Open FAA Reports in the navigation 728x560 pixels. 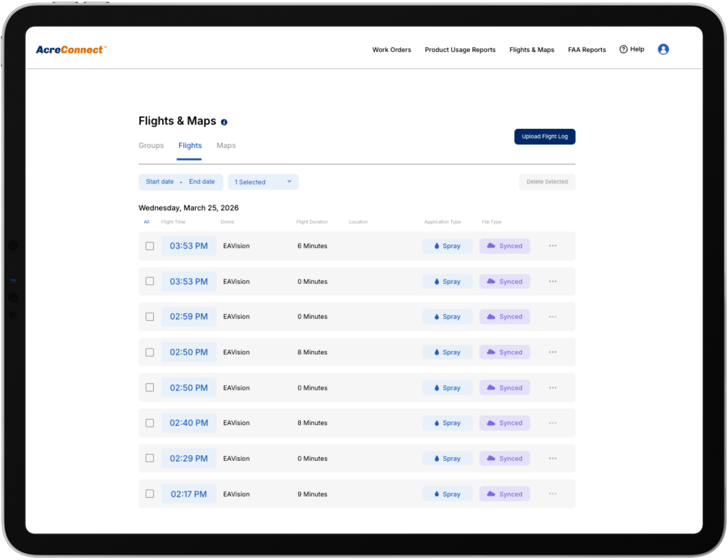pos(587,50)
